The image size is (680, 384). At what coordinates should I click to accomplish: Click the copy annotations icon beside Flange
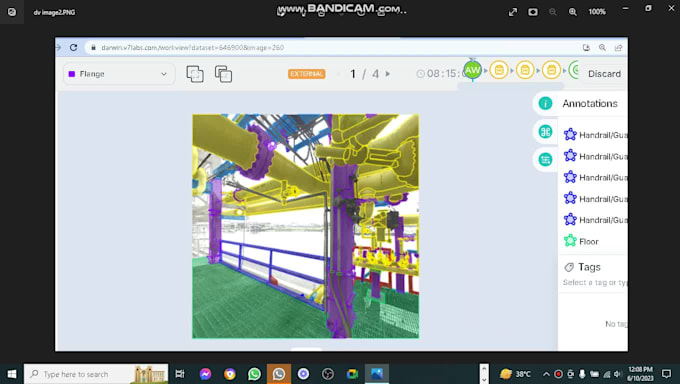click(195, 74)
